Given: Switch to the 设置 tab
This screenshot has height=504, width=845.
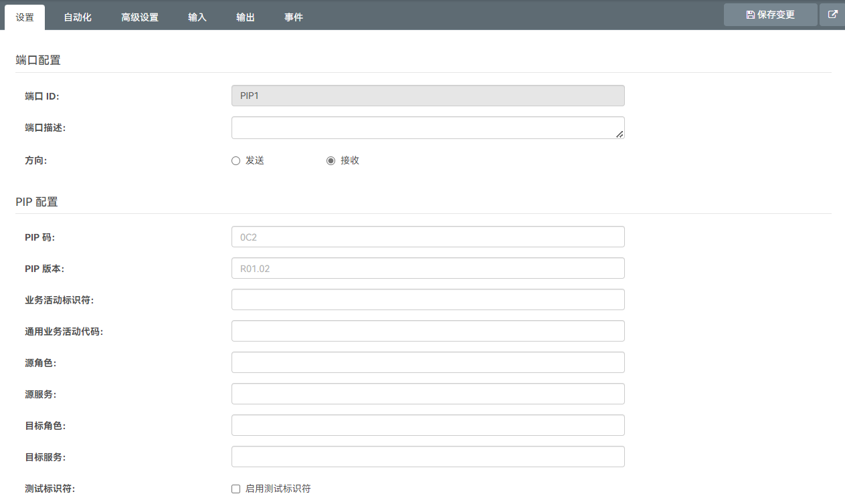Looking at the screenshot, I should [x=25, y=17].
